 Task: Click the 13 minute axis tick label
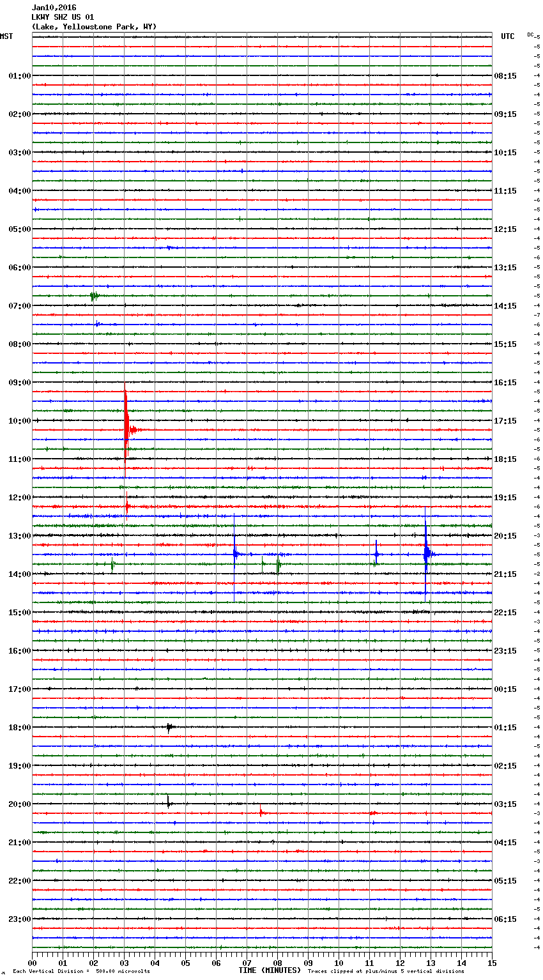[431, 963]
